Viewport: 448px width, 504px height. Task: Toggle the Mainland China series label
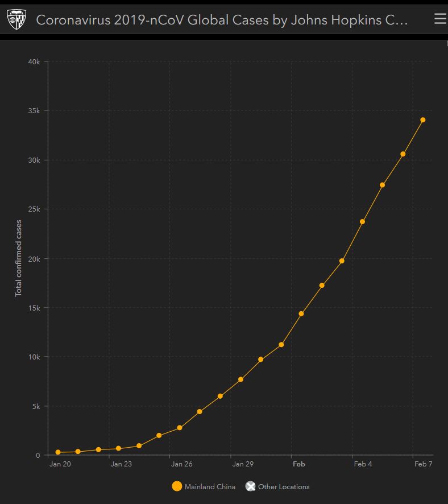210,487
